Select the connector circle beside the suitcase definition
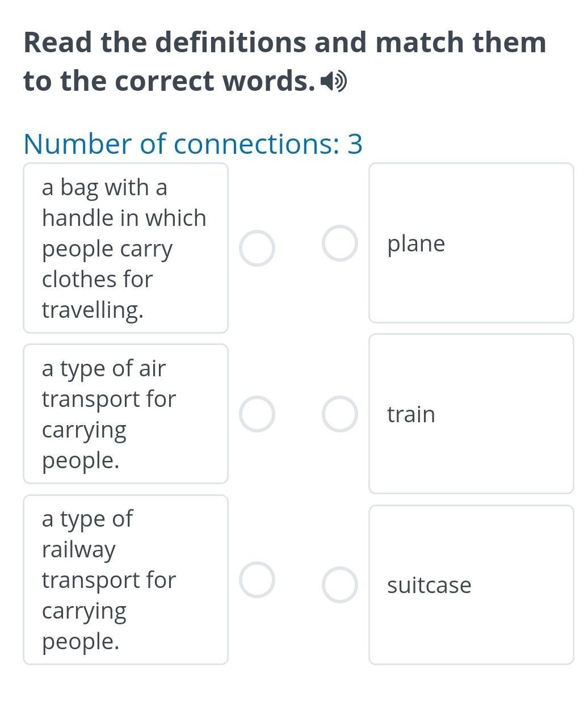Viewport: 588px width, 706px height. 257,248
